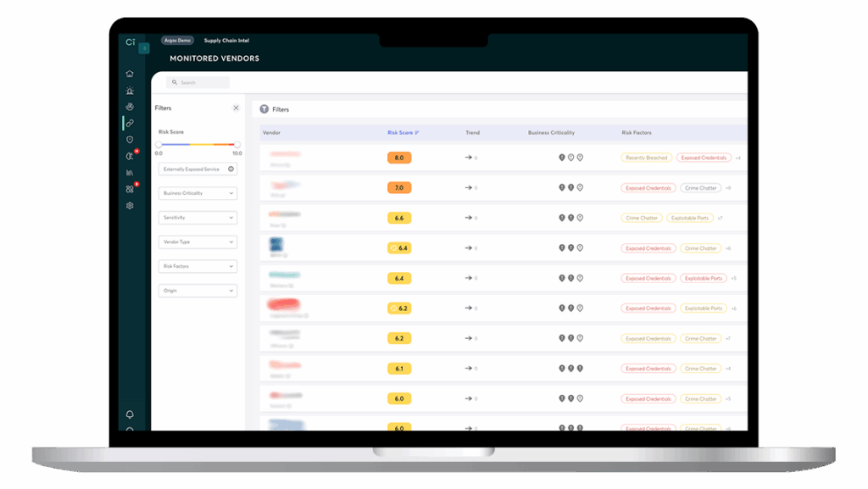Image resolution: width=868 pixels, height=489 pixels.
Task: Sort by Business Criticality column header
Action: point(551,133)
